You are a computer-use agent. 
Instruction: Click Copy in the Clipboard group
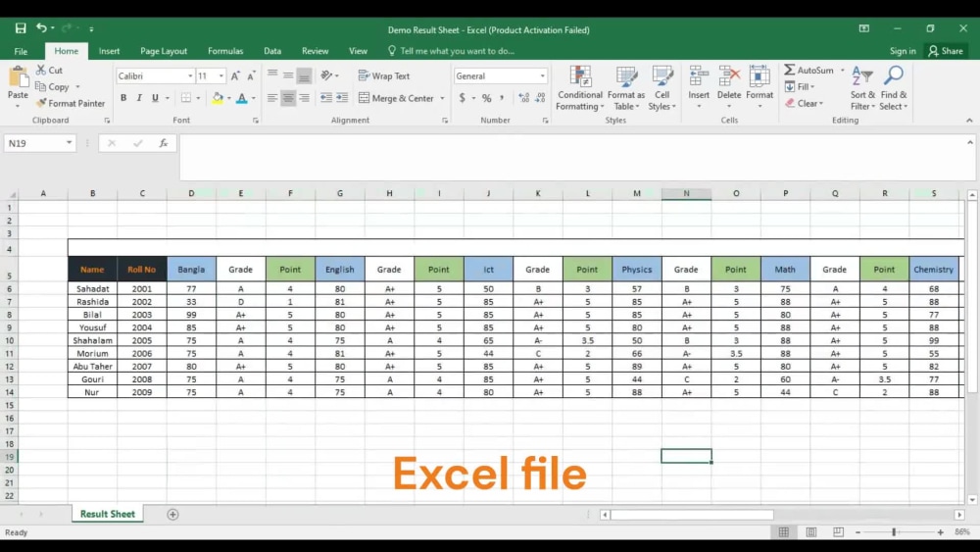coord(52,86)
